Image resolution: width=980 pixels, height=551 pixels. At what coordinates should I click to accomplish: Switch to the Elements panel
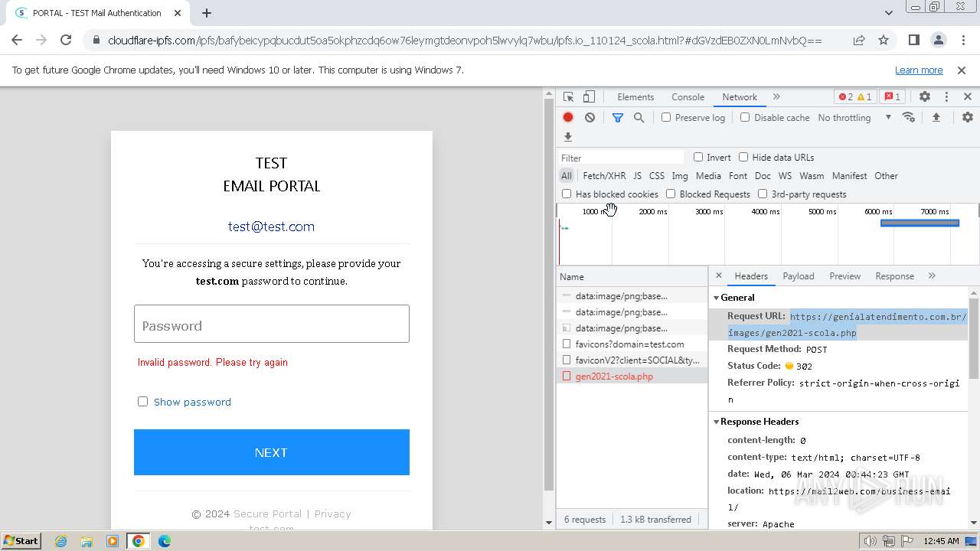(x=635, y=97)
